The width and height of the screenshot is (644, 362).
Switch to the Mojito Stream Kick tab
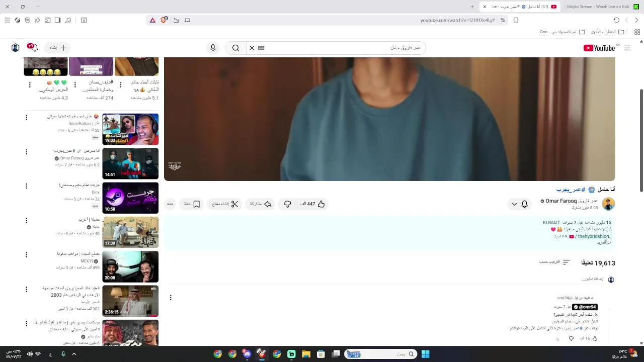(x=601, y=7)
